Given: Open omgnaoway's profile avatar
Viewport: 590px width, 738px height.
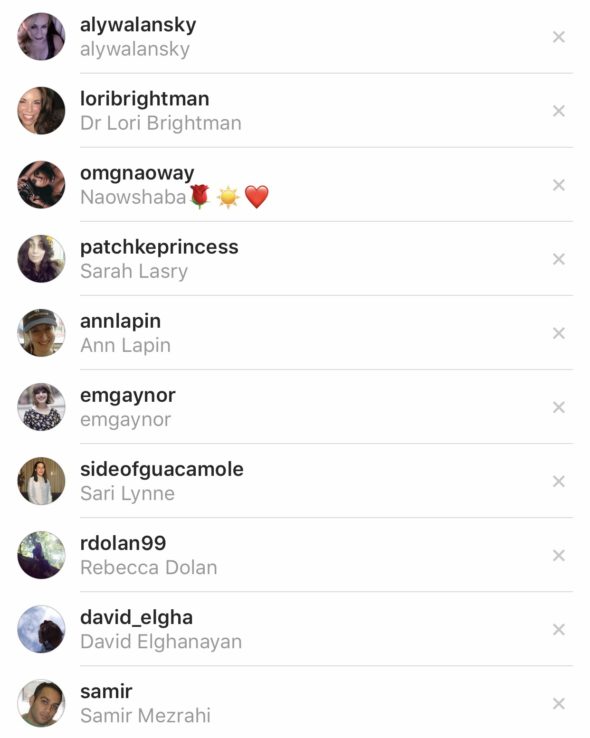Looking at the screenshot, I should coord(41,185).
